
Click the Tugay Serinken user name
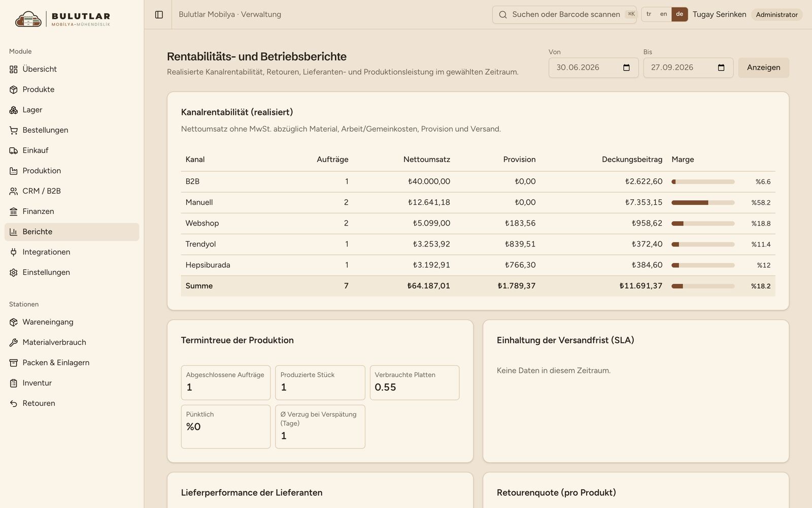click(719, 14)
